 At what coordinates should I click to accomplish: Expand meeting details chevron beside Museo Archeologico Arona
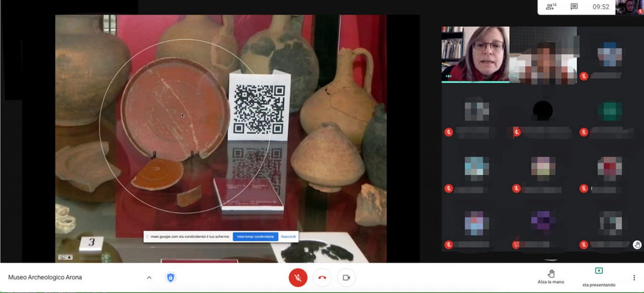tap(149, 277)
